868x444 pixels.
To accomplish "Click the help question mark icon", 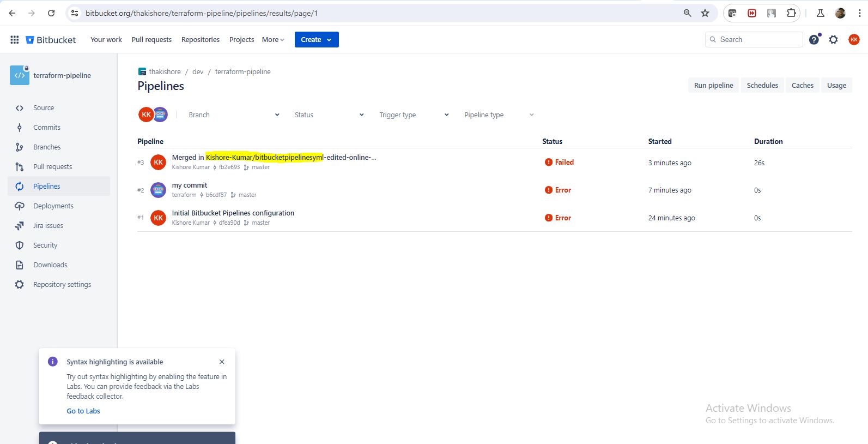I will (814, 40).
